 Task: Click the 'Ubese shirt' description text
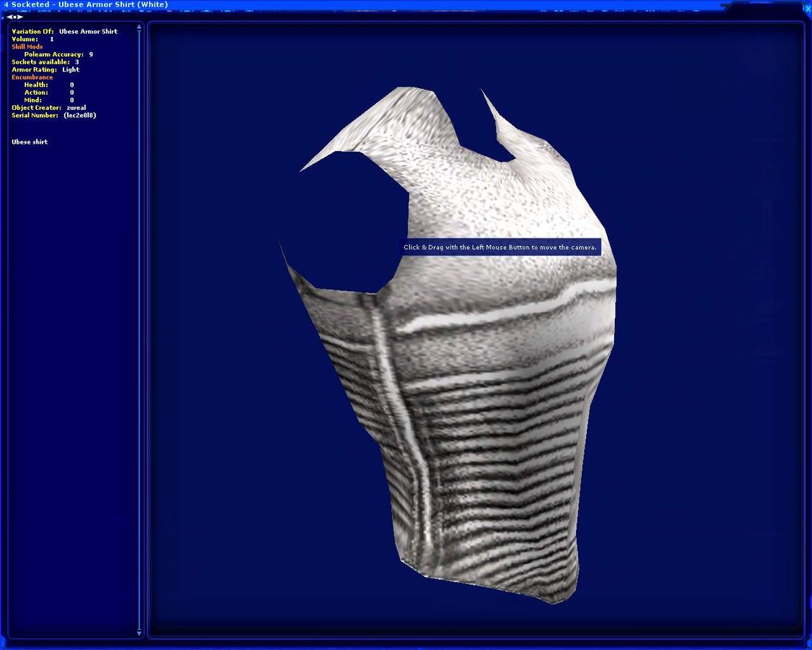pyautogui.click(x=30, y=142)
